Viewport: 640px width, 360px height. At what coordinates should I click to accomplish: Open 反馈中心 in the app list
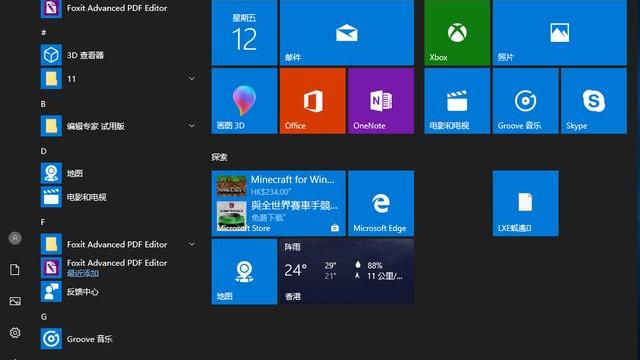(118, 291)
